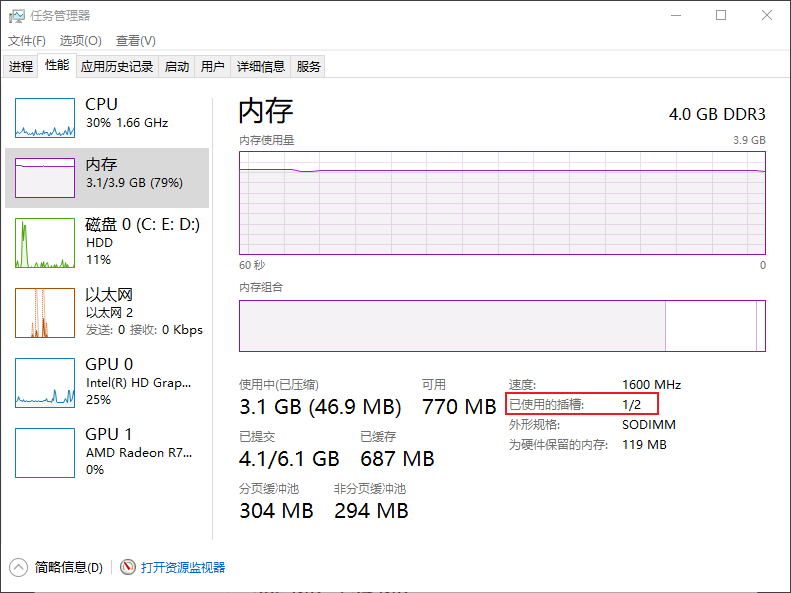This screenshot has width=791, height=593.
Task: Select the GPU 0 usage thumbnail
Action: tap(45, 383)
